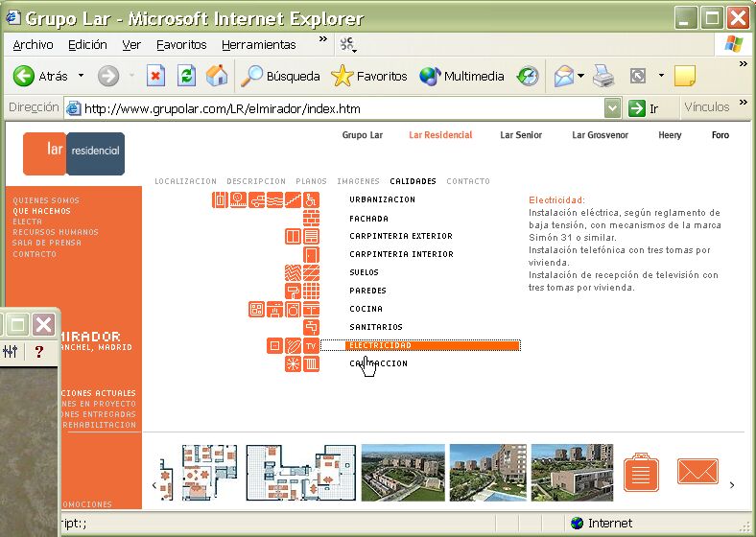
Task: Click the Ir go button
Action: 644,108
